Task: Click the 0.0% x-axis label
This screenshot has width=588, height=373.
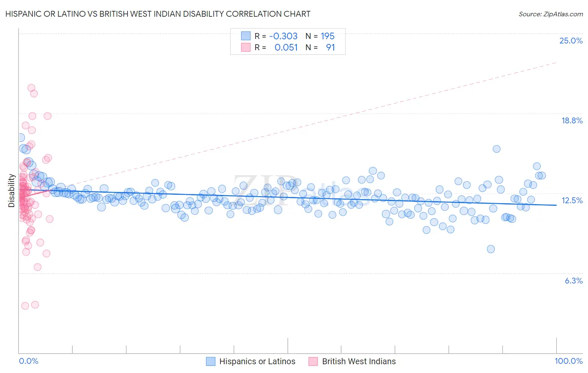Action: click(28, 361)
